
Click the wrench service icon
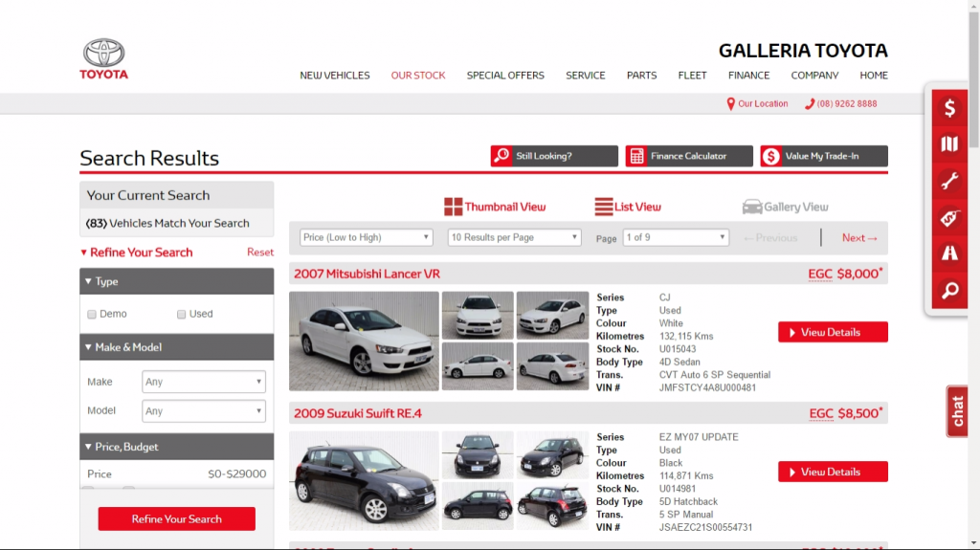click(949, 181)
